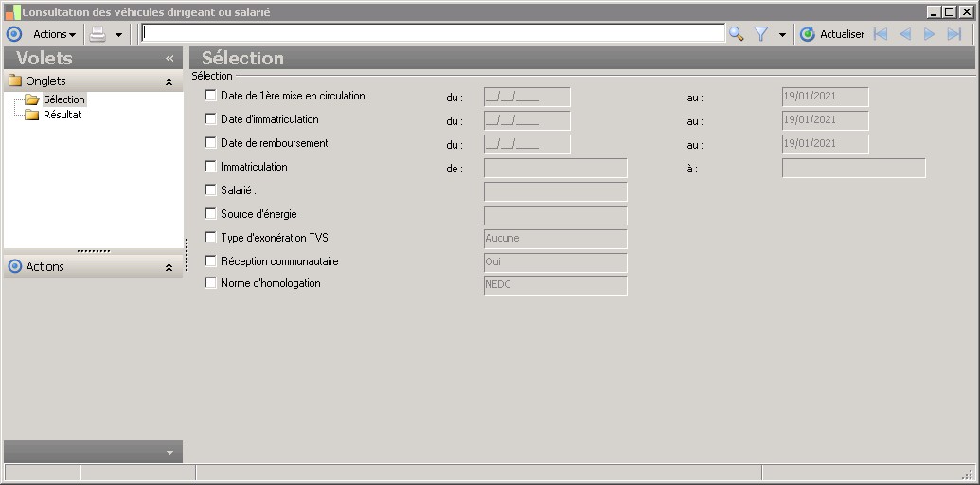Open Type d'exonération TVS field showing Aucune

tap(555, 239)
